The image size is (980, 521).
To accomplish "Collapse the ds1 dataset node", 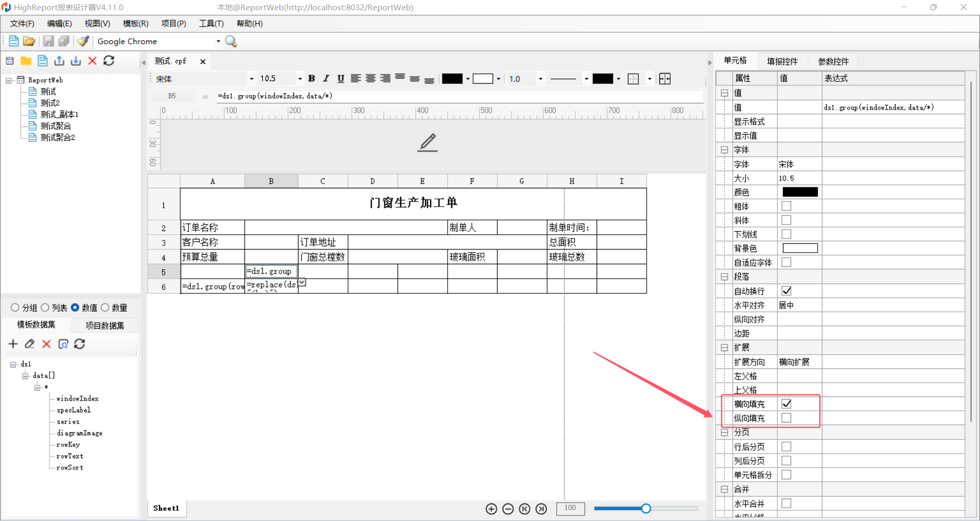I will point(13,364).
